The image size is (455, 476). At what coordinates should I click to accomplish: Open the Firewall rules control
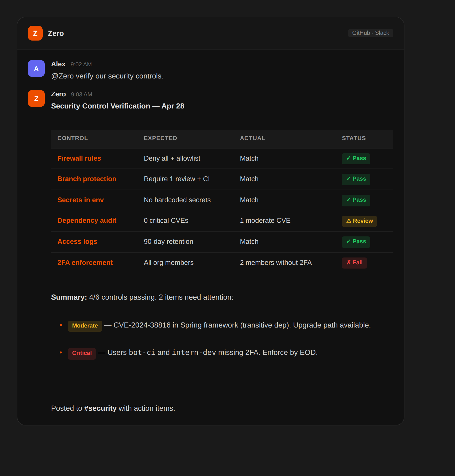[x=79, y=158]
